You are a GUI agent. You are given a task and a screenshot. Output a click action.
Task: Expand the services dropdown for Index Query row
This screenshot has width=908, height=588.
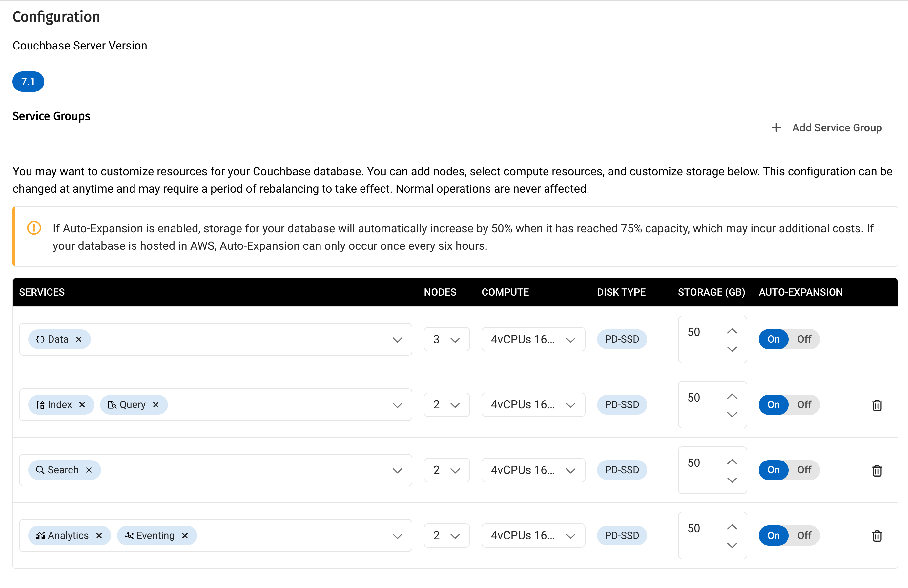click(x=397, y=405)
